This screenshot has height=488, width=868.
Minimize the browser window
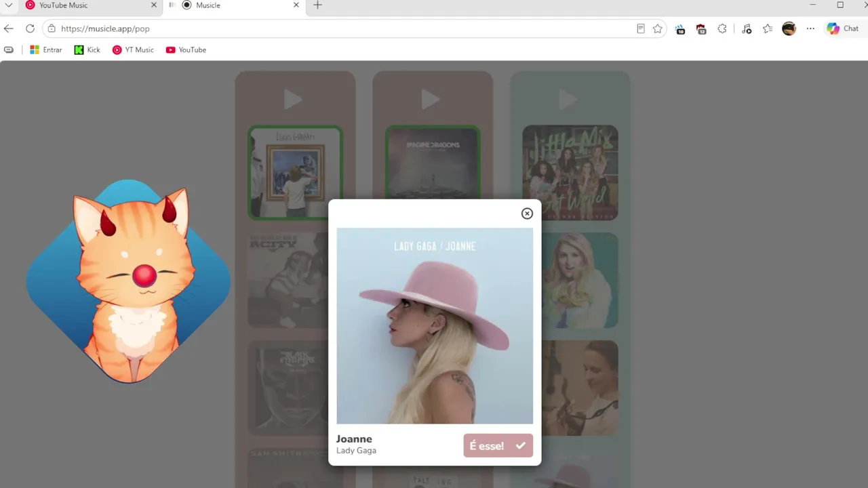coord(813,5)
